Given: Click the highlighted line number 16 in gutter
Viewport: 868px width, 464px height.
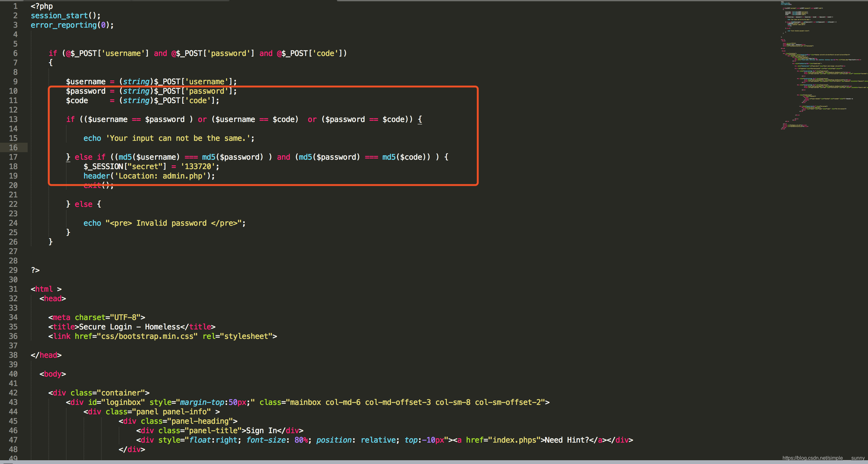Looking at the screenshot, I should pyautogui.click(x=13, y=148).
